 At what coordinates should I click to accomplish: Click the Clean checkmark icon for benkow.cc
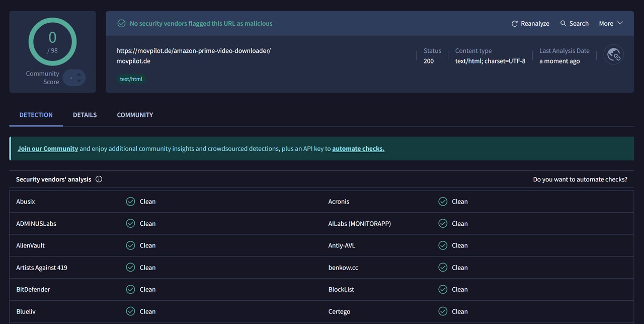tap(443, 268)
